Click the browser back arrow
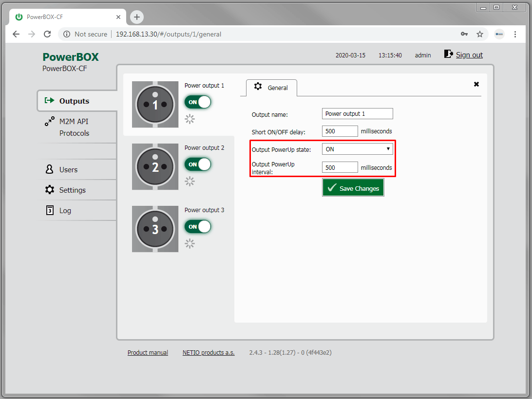 [x=16, y=34]
